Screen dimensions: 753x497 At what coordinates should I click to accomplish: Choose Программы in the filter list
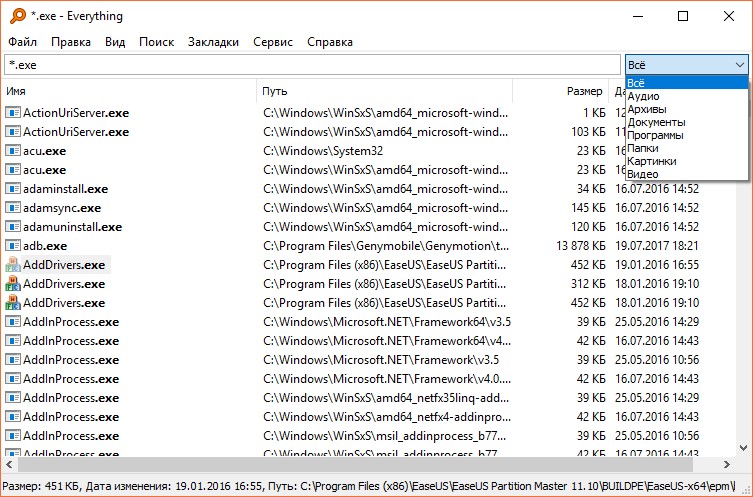pyautogui.click(x=656, y=135)
